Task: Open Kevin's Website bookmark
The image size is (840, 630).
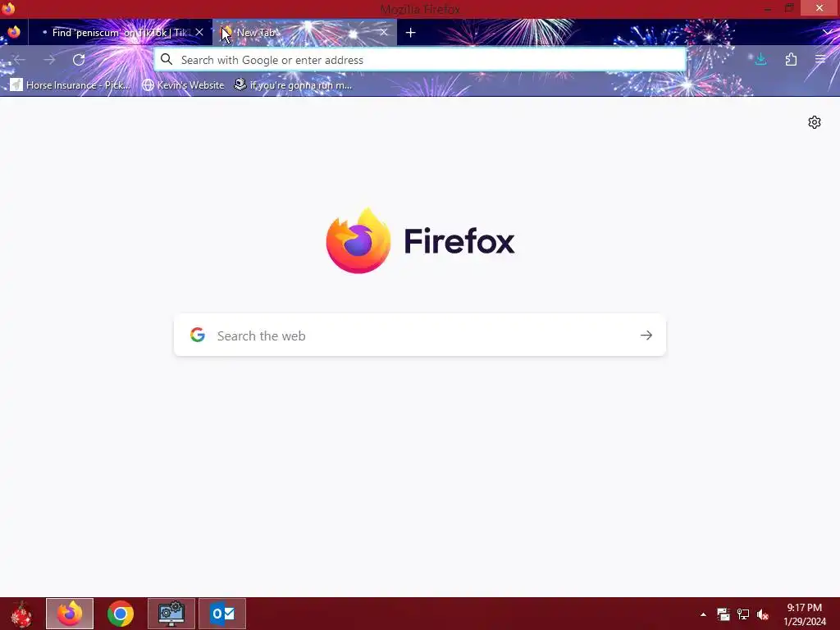Action: click(183, 84)
